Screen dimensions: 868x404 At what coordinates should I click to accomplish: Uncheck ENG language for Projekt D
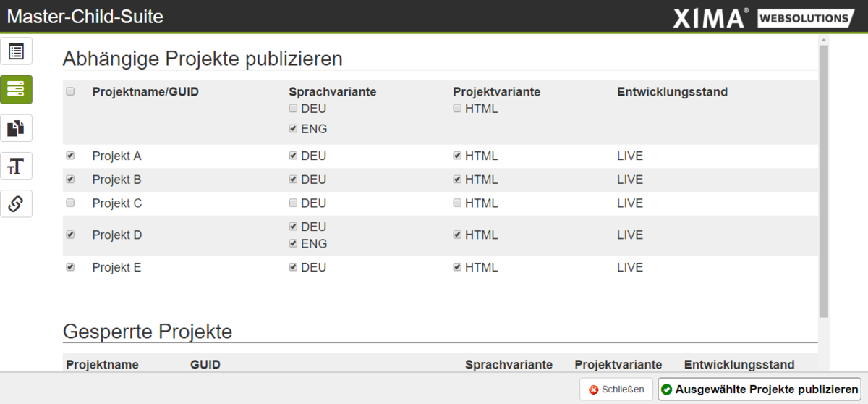pyautogui.click(x=293, y=244)
